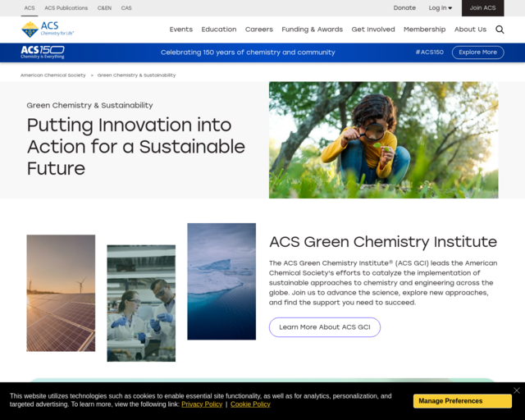The height and width of the screenshot is (420, 525).
Task: Click the ACS150 anniversary logo
Action: 43,52
